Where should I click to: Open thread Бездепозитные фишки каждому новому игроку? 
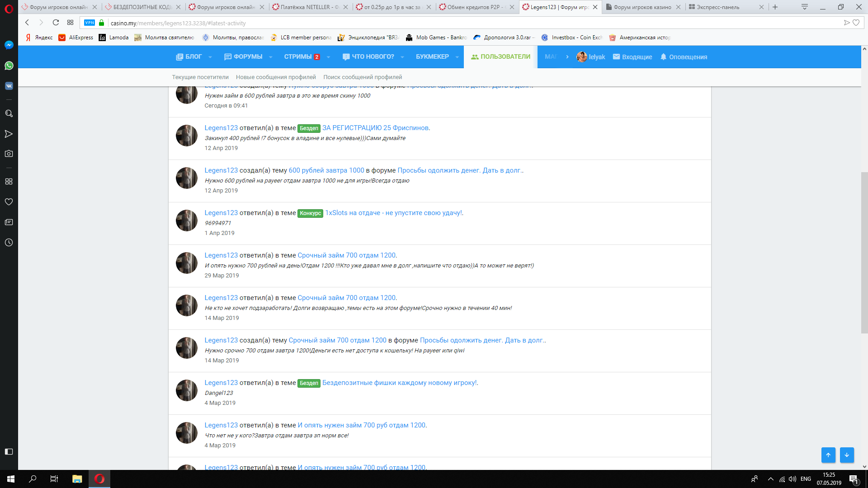[x=399, y=383]
